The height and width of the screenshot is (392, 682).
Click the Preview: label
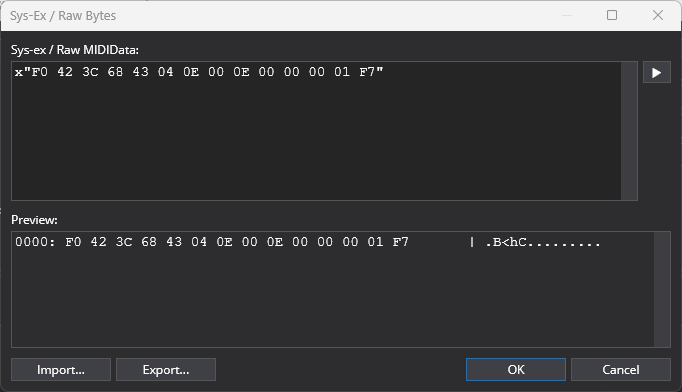(34, 220)
